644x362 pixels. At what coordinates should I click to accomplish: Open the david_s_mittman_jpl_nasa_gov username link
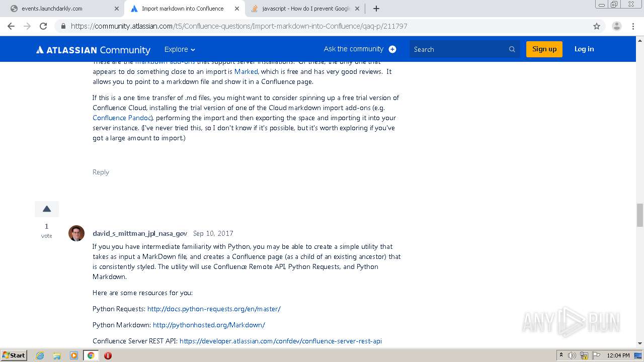click(140, 233)
